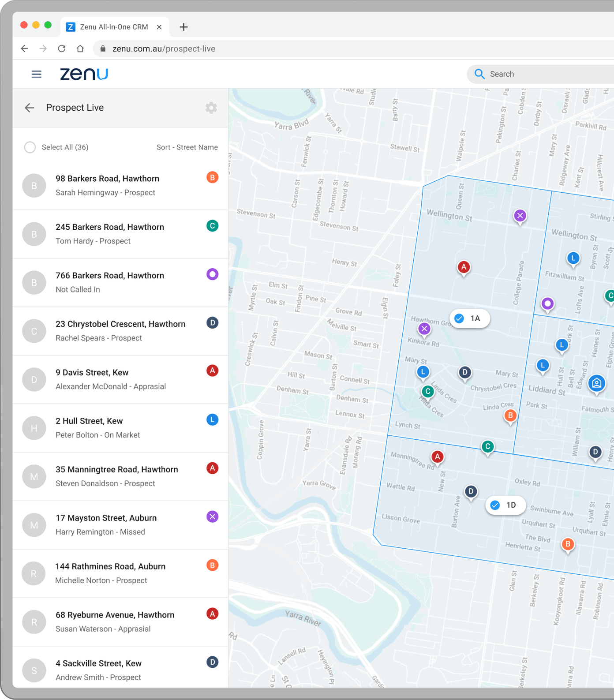Open the hamburger navigation menu
The image size is (614, 700).
click(x=37, y=74)
